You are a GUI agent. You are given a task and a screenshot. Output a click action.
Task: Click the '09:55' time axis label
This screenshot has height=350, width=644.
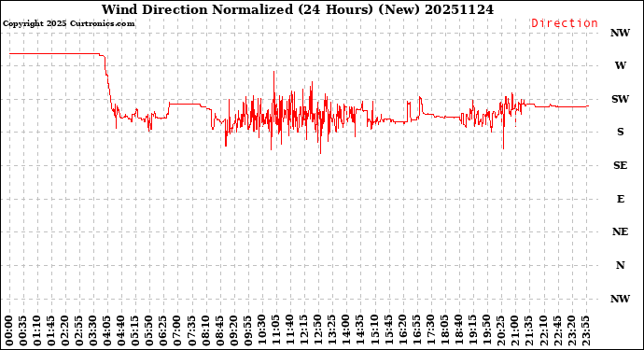coord(247,331)
